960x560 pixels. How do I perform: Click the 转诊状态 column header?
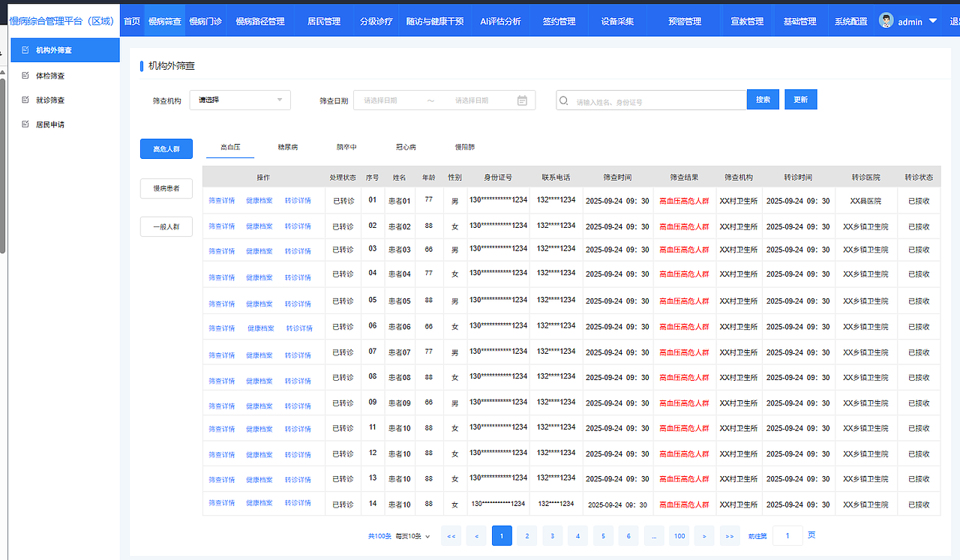(x=919, y=178)
